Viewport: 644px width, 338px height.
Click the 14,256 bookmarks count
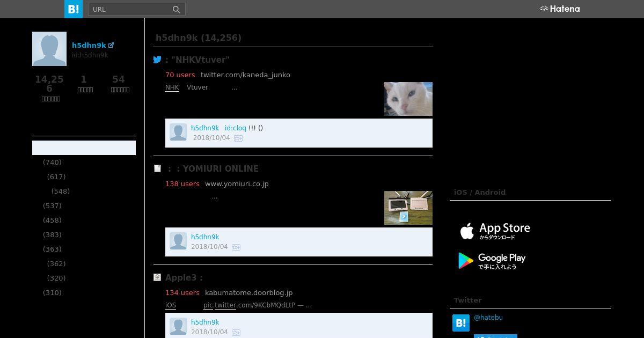(49, 84)
